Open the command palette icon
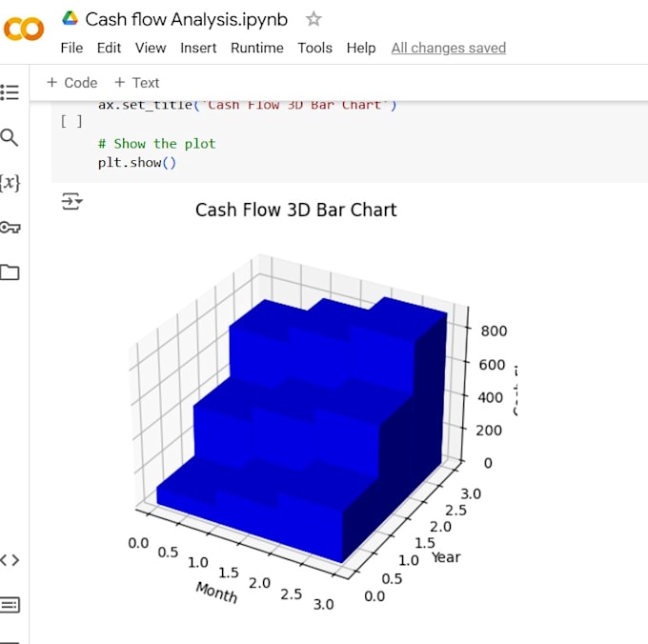Image resolution: width=648 pixels, height=644 pixels. click(10, 605)
